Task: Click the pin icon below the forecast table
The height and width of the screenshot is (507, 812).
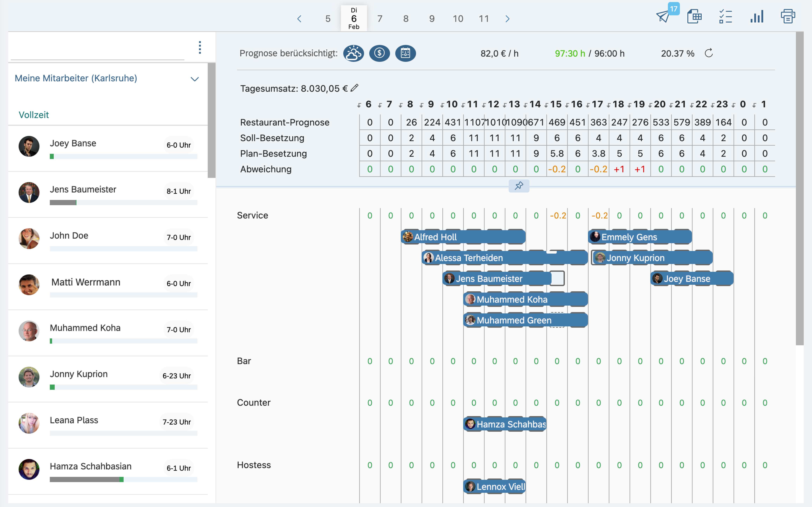Action: pos(519,186)
